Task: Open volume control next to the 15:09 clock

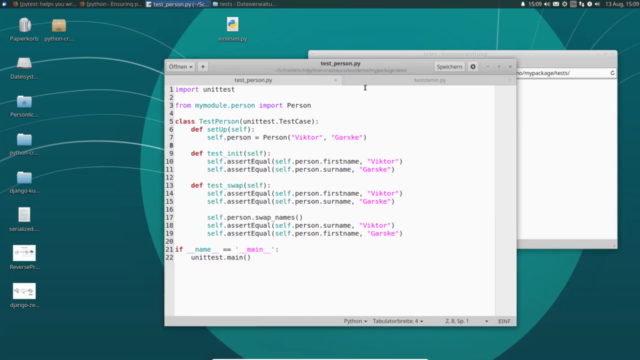Action: (x=547, y=4)
